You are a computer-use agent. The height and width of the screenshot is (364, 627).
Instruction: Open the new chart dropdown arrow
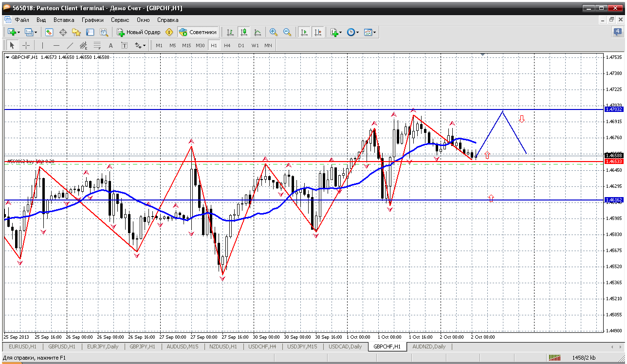(18, 32)
